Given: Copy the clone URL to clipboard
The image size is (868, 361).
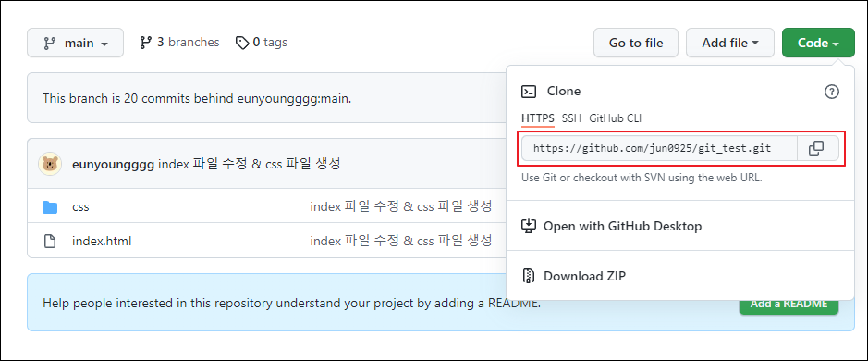Looking at the screenshot, I should click(x=818, y=148).
